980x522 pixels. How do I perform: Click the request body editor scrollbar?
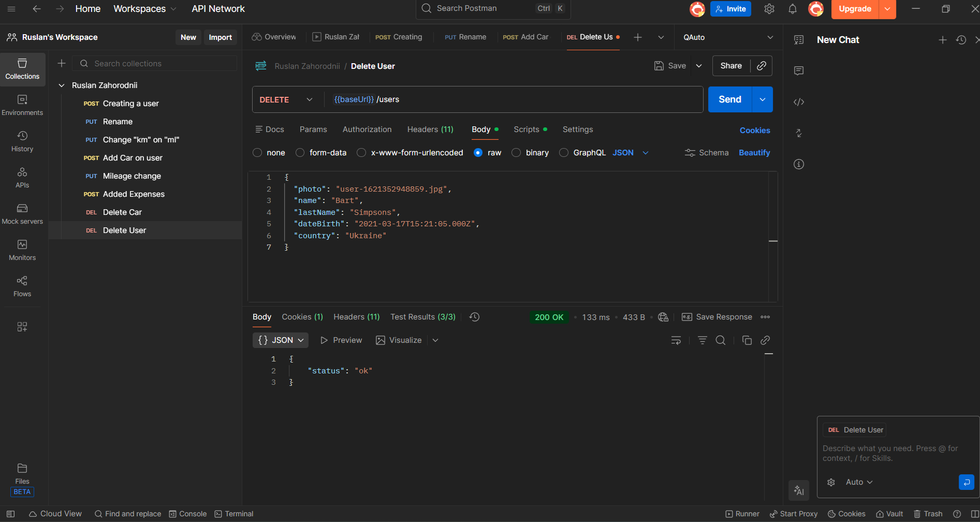773,241
